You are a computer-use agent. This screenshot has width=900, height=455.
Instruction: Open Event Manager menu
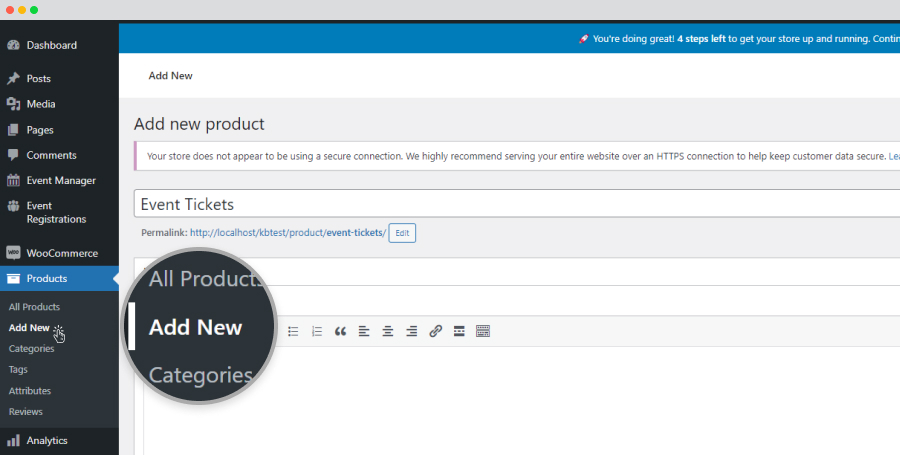(59, 180)
